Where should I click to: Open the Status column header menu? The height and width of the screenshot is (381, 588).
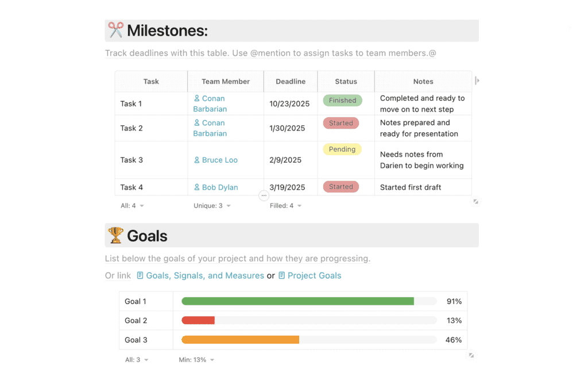[x=346, y=81]
